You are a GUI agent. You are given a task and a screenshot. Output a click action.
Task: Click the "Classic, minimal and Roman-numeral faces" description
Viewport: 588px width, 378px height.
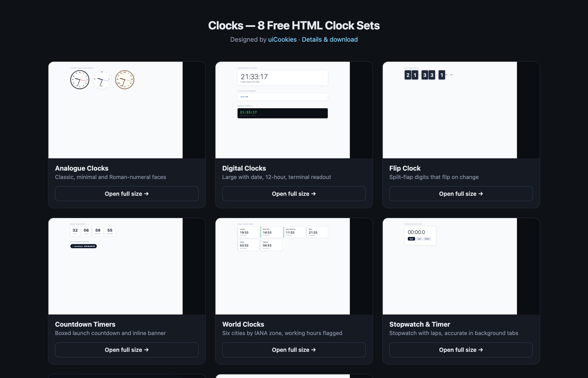click(x=110, y=177)
